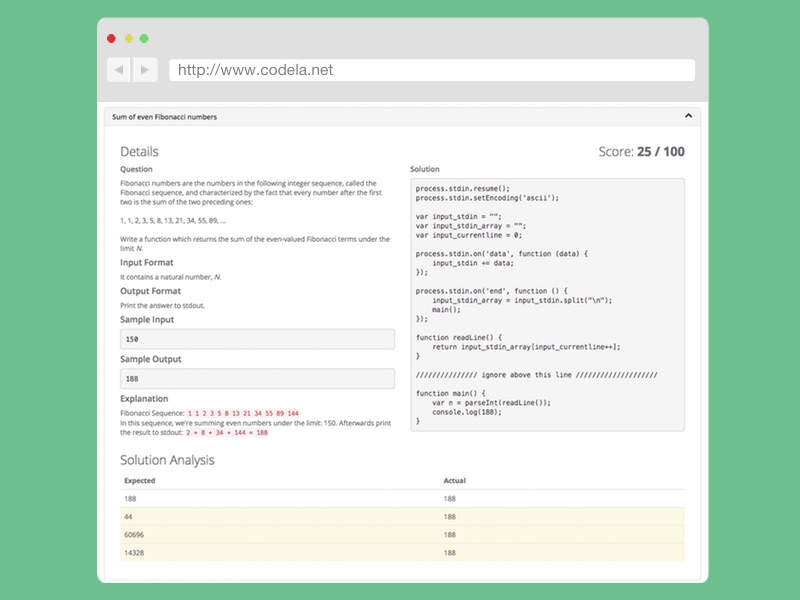Click the Actual value in the 44 row
800x600 pixels.
(x=449, y=517)
